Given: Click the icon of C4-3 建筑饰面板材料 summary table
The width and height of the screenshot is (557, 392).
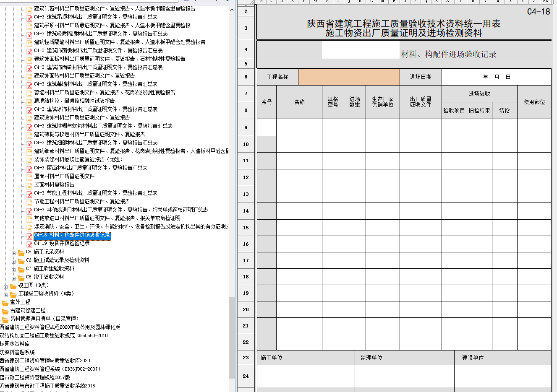Looking at the screenshot, I should click(29, 52).
